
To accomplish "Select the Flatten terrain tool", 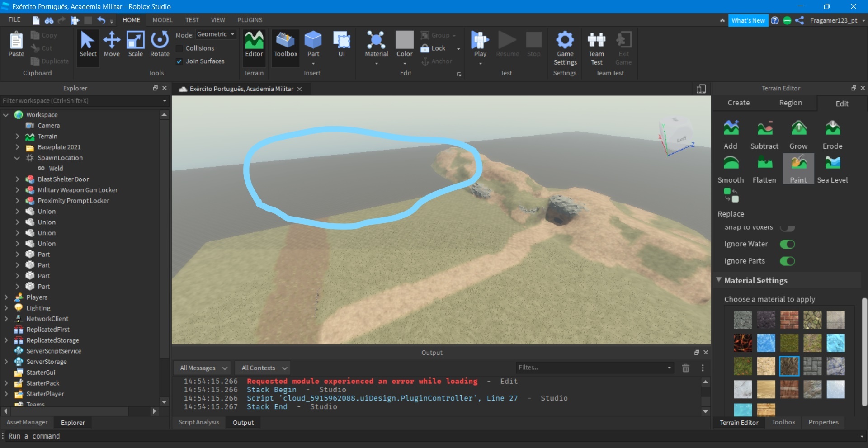I will click(764, 169).
